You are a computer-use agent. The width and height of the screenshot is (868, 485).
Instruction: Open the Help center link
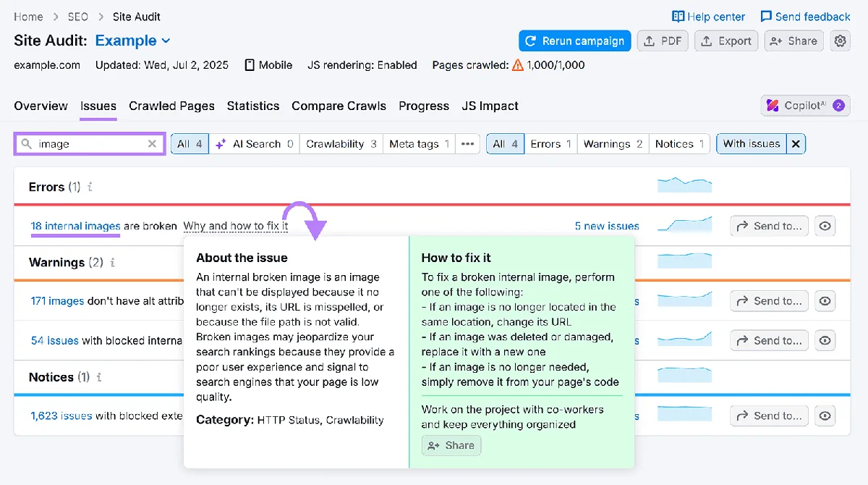click(x=708, y=17)
